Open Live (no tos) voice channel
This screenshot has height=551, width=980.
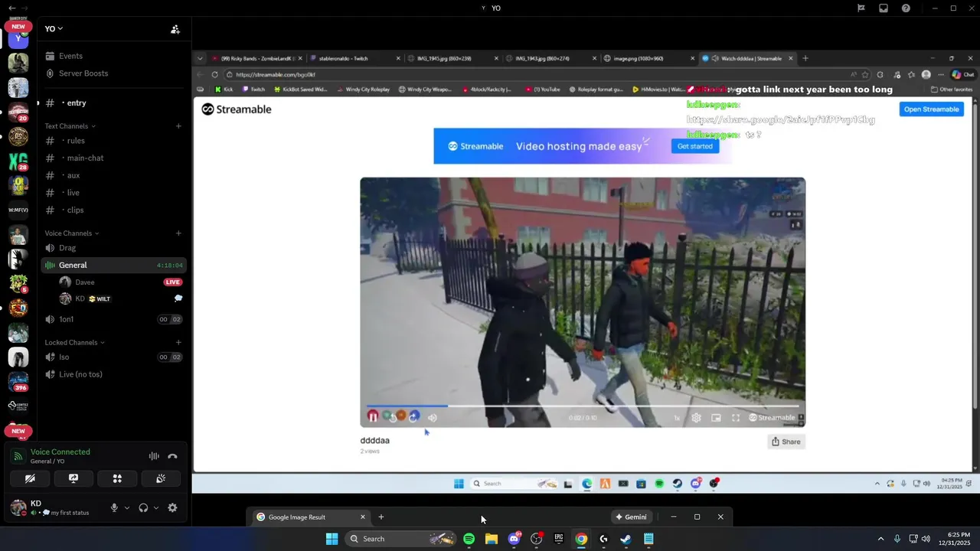coord(113,375)
